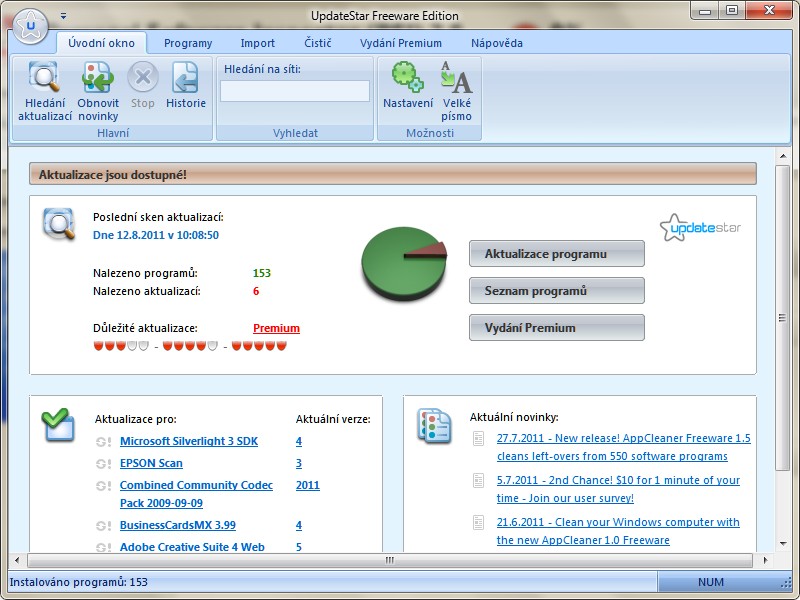
Task: Click the red found updates count 6
Action: point(256,291)
